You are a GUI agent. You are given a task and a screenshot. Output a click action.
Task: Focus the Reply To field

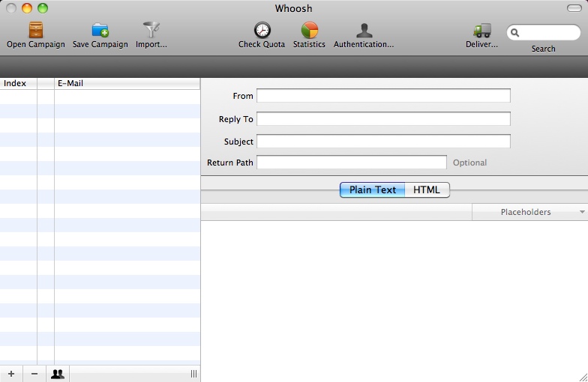point(383,119)
